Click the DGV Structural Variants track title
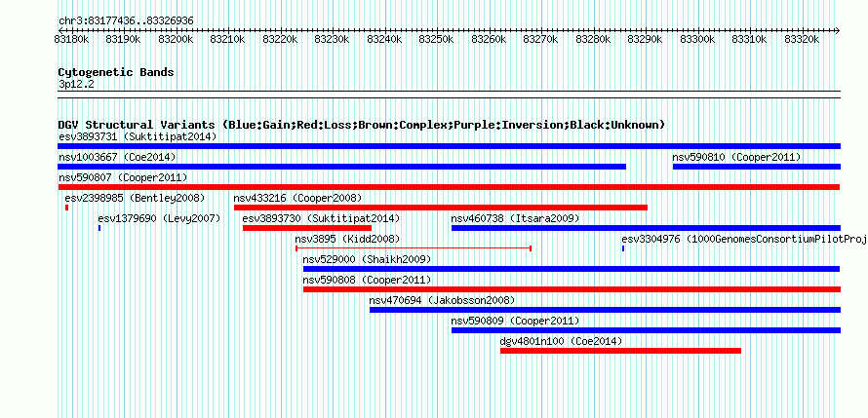Image resolution: width=868 pixels, height=418 pixels. click(362, 125)
